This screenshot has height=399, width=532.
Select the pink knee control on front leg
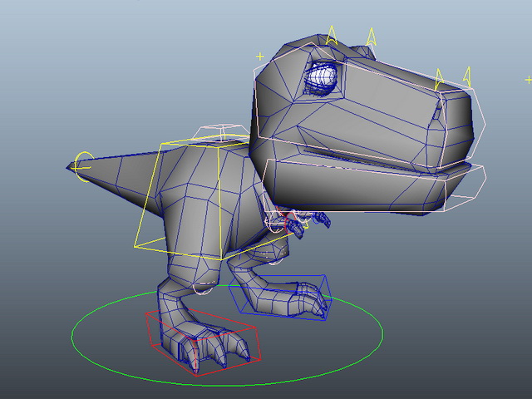[204, 288]
